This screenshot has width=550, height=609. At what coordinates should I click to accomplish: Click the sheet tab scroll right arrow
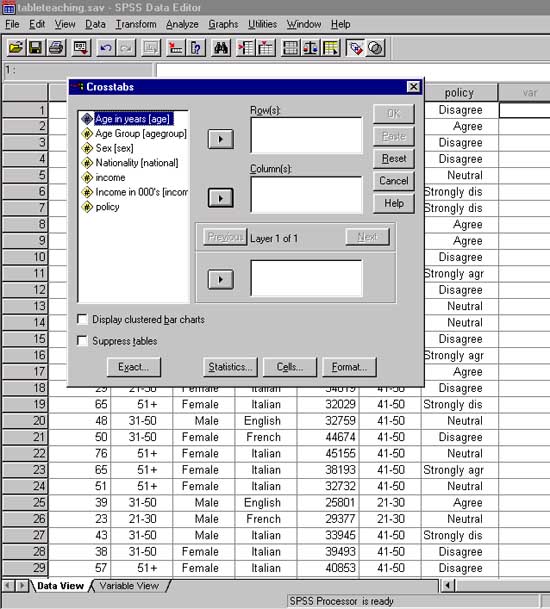(x=22, y=585)
